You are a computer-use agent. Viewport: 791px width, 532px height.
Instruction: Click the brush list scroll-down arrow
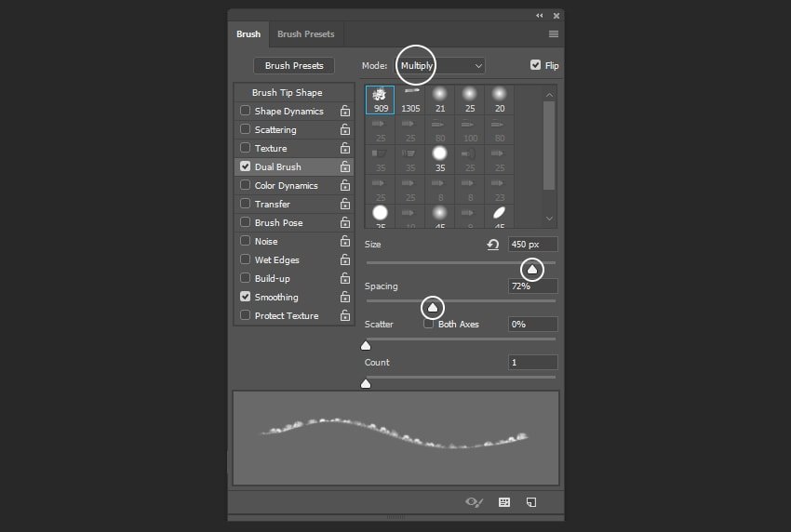[549, 219]
